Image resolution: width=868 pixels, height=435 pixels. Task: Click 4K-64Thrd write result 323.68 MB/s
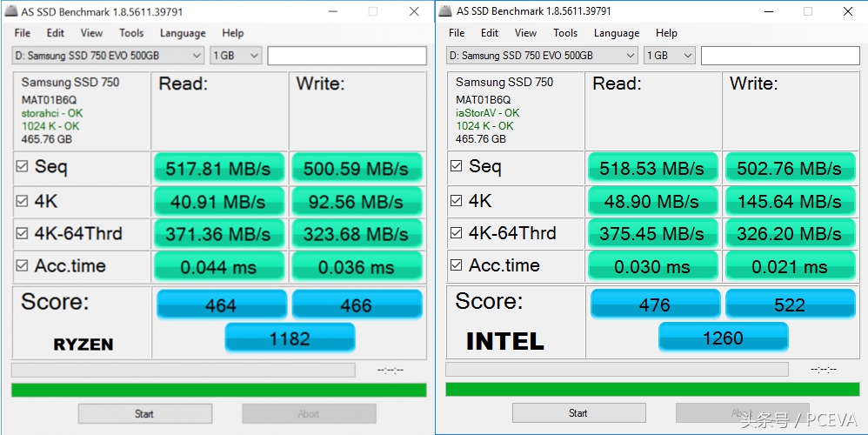click(357, 234)
